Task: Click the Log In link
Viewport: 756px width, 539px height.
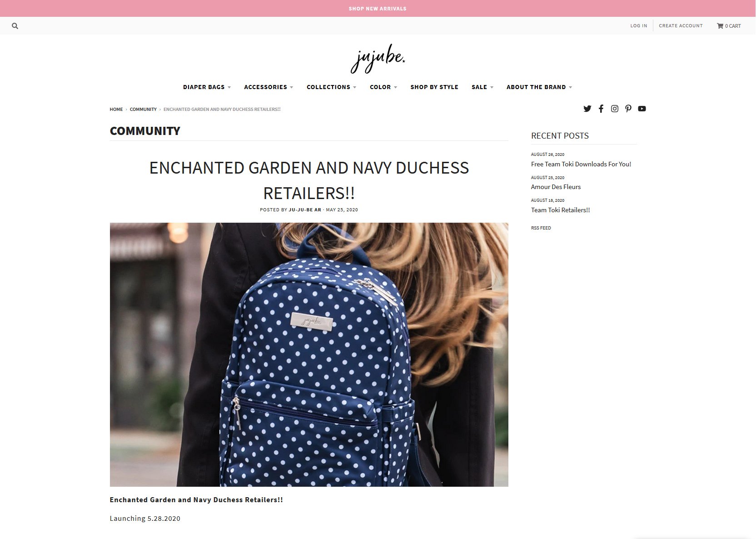Action: coord(639,26)
